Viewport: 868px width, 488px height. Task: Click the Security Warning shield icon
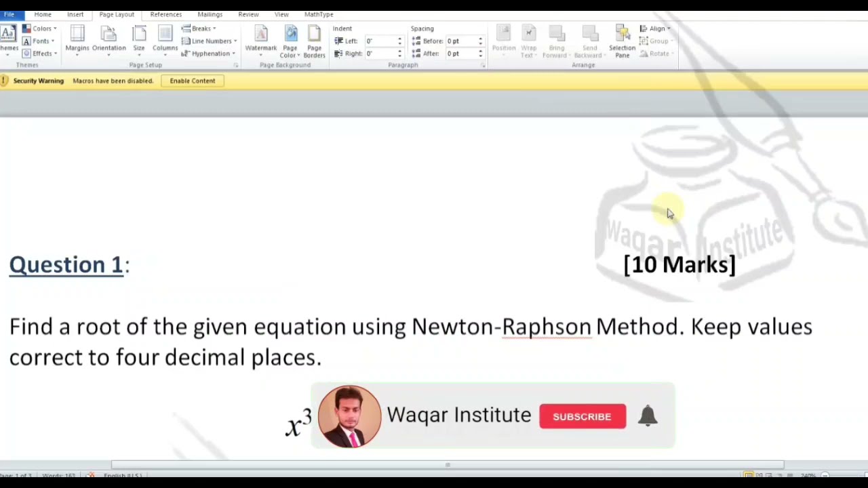pos(4,81)
